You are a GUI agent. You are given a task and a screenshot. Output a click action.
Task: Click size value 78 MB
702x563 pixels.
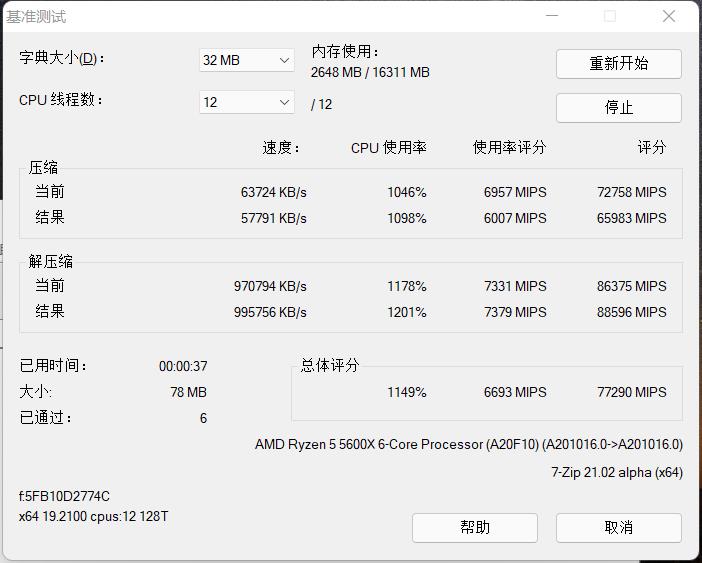click(x=188, y=392)
